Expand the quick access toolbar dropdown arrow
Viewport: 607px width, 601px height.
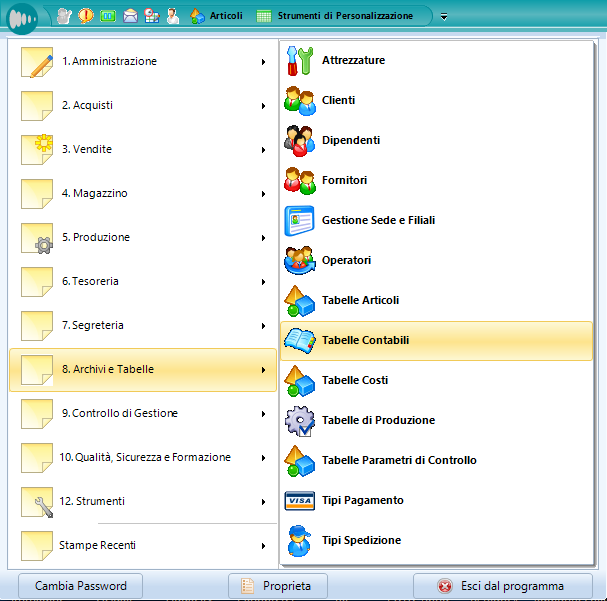(444, 17)
